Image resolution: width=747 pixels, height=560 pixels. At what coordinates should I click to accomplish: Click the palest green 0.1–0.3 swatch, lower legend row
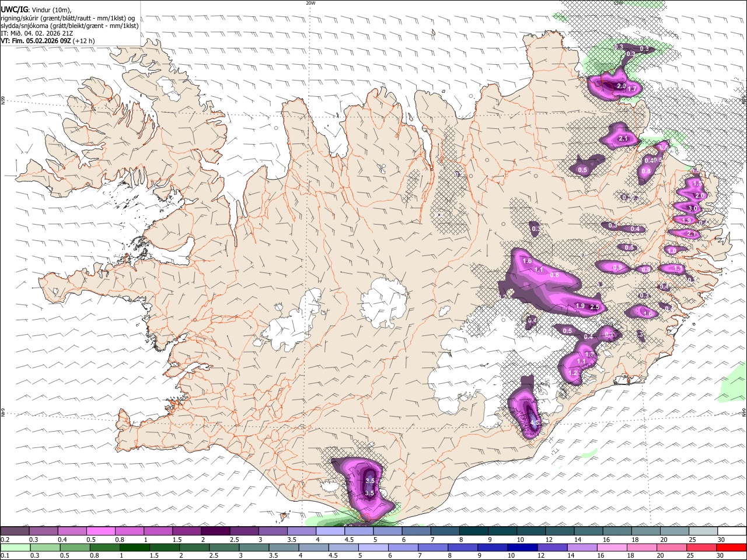[15, 548]
